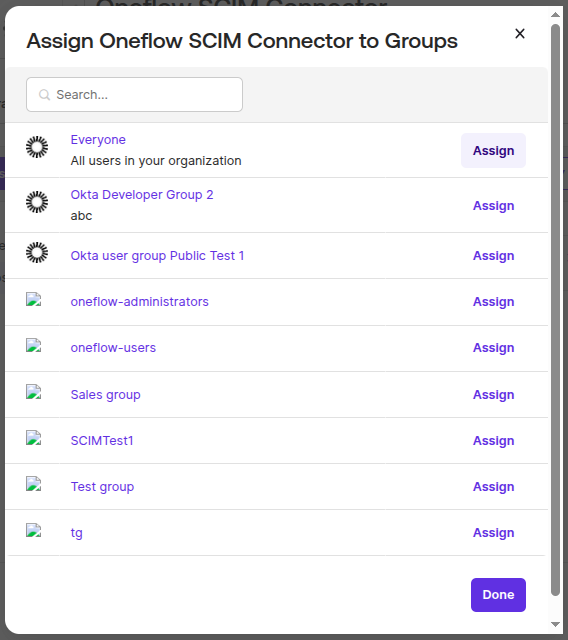Open the oneflow-users group link
The width and height of the screenshot is (568, 640).
click(x=113, y=348)
